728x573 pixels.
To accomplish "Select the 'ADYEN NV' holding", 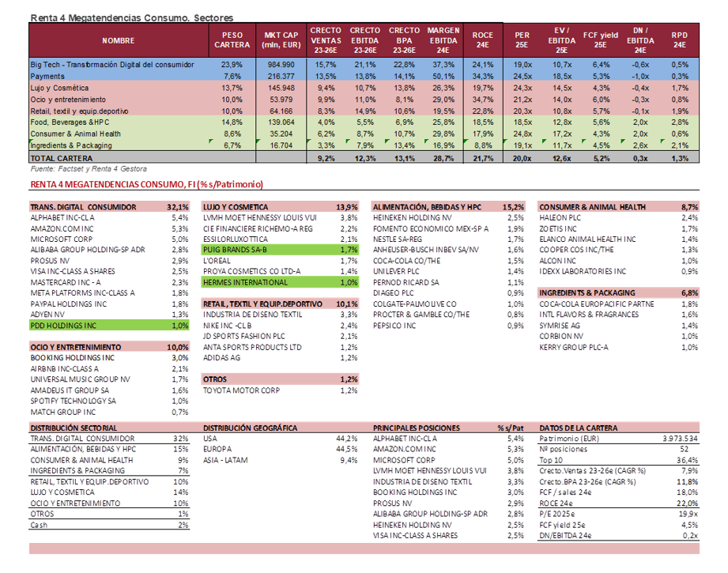I will [x=47, y=315].
